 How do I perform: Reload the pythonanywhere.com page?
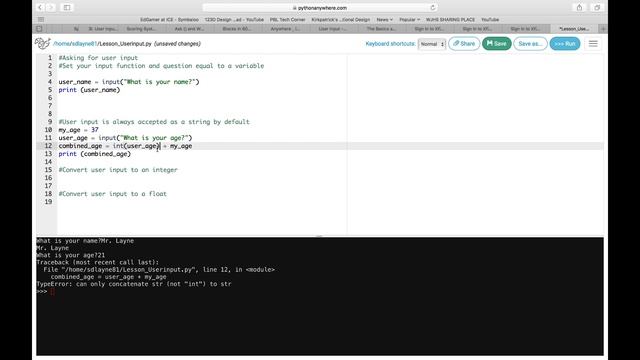point(433,7)
